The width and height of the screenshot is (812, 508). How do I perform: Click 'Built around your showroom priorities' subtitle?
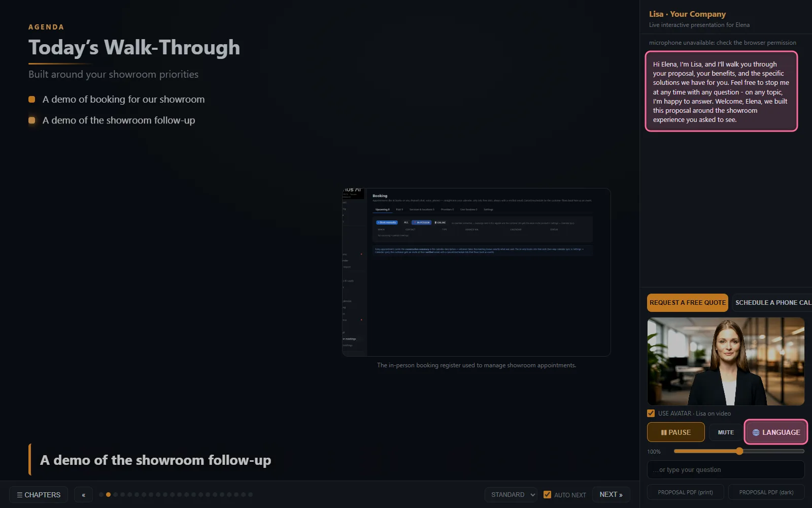tap(114, 75)
